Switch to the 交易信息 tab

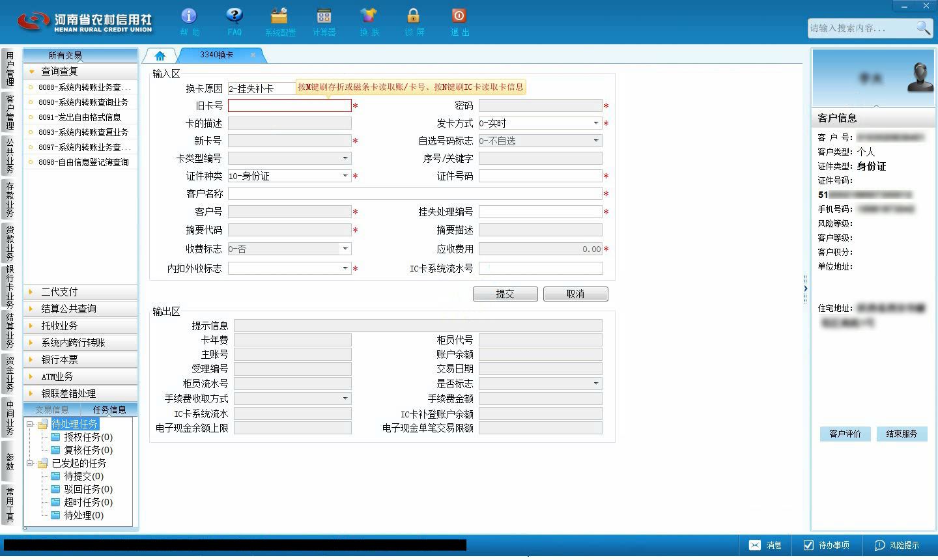pos(52,410)
